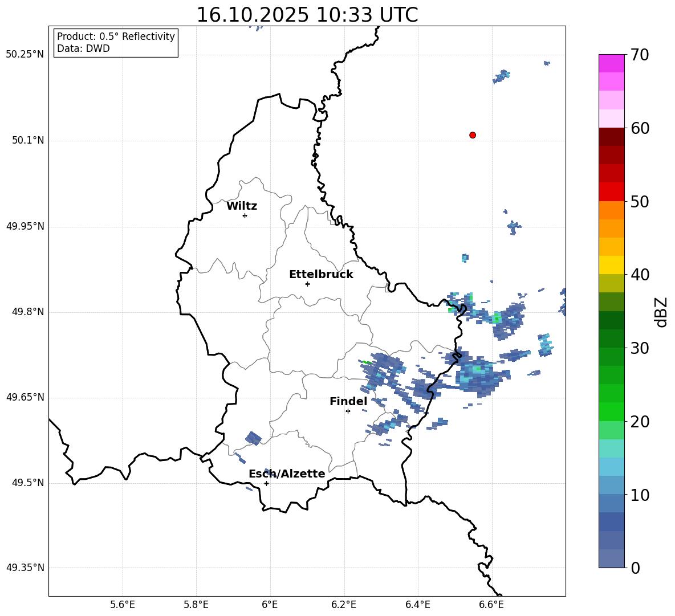
Task: Pick the yellow swatch just above 40 dBZ
Action: click(x=612, y=265)
